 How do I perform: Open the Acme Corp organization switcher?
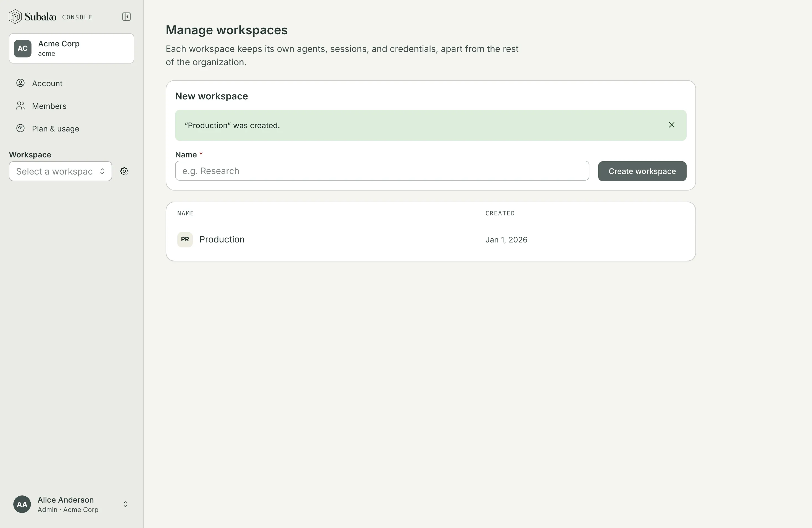(71, 48)
